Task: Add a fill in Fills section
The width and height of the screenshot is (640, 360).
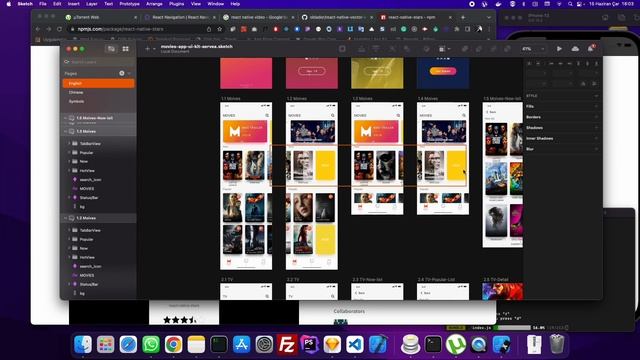Action: tap(596, 107)
